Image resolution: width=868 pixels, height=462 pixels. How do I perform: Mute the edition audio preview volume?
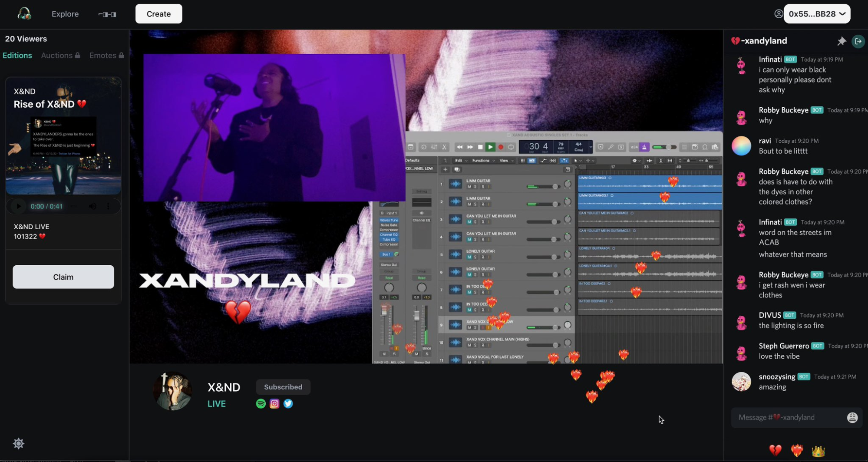pyautogui.click(x=92, y=206)
